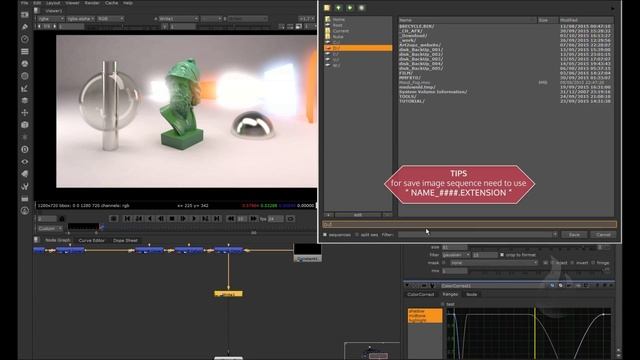Select the Draw nodes brush icon

(x=24, y=27)
